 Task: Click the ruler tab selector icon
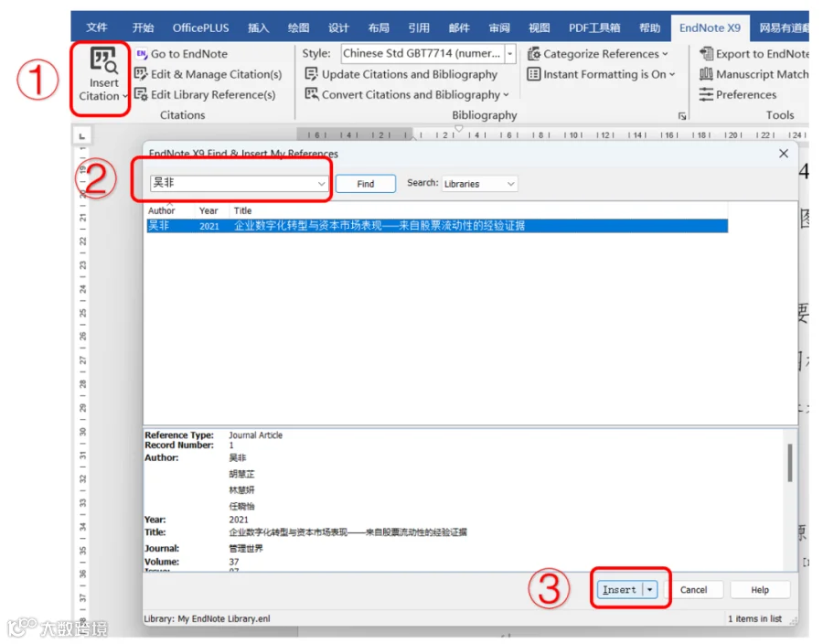82,136
